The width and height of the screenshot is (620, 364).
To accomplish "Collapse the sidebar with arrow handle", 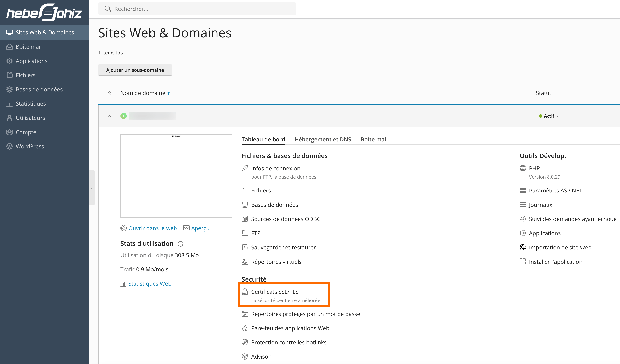I will [x=92, y=188].
